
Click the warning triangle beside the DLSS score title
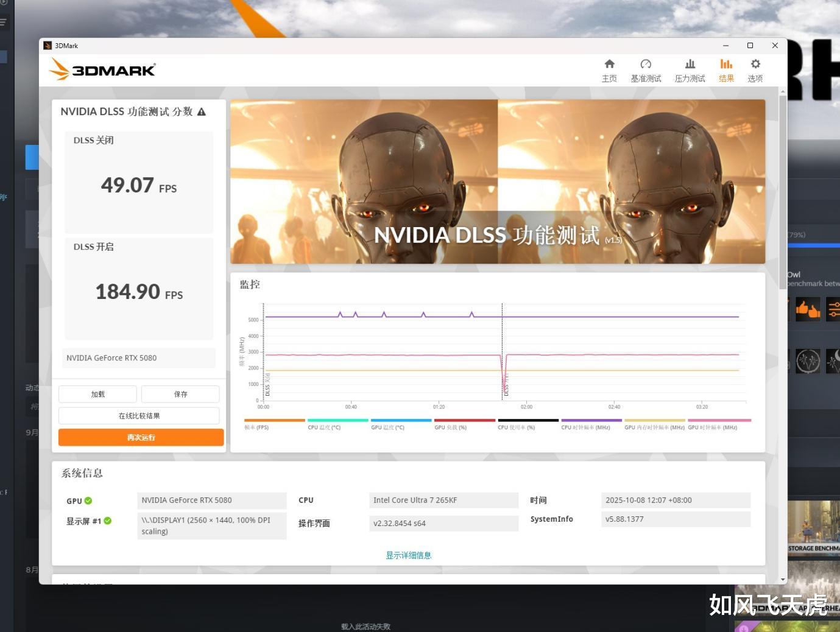point(202,112)
